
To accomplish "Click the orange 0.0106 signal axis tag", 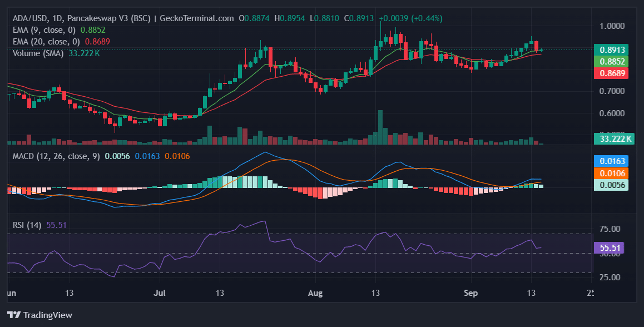I will (611, 173).
